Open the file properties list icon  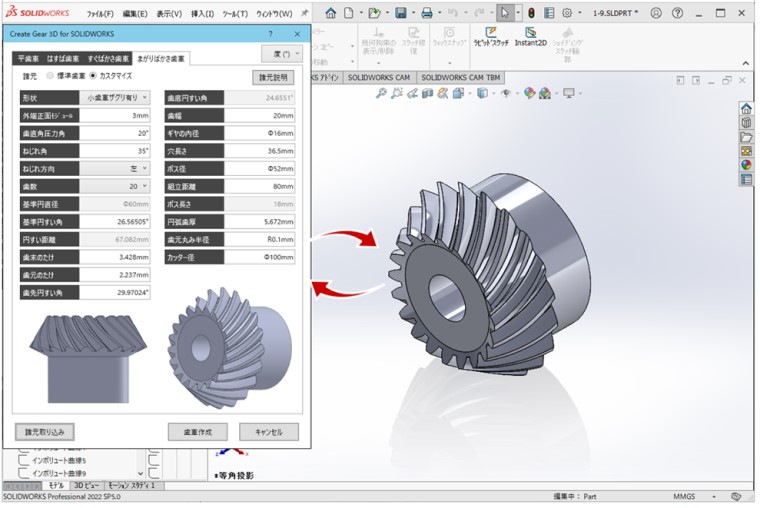tap(549, 13)
